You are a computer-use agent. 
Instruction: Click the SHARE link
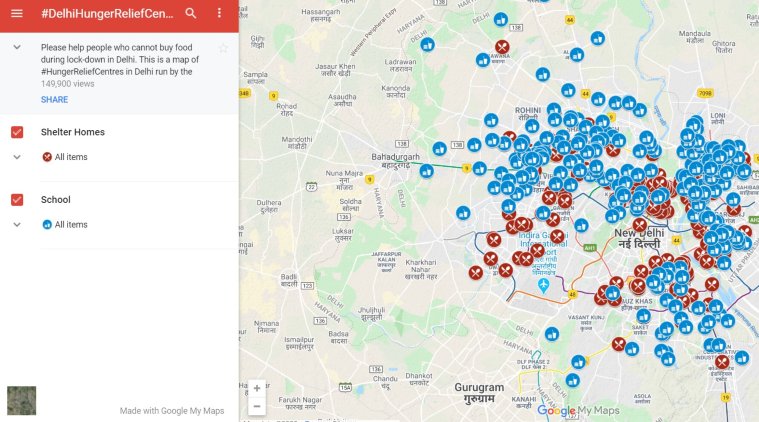pos(55,100)
